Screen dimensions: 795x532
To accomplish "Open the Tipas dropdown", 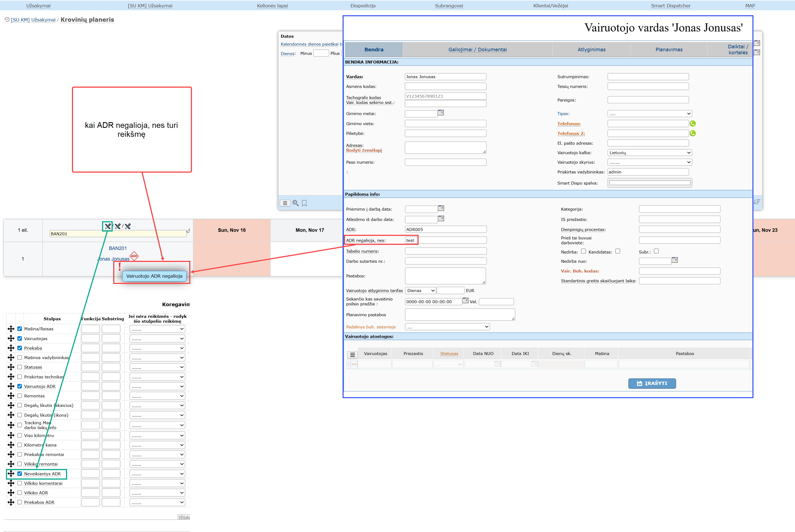I will pos(650,114).
